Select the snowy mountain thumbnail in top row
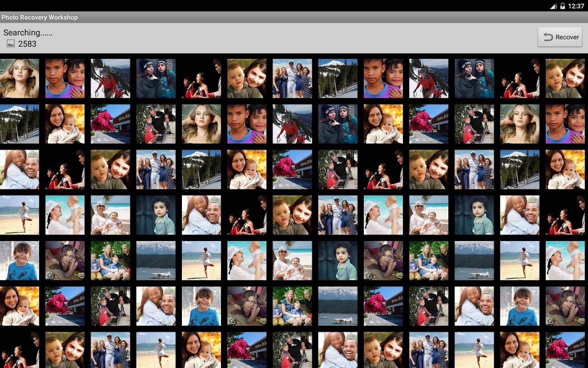This screenshot has width=588, height=368. [338, 78]
